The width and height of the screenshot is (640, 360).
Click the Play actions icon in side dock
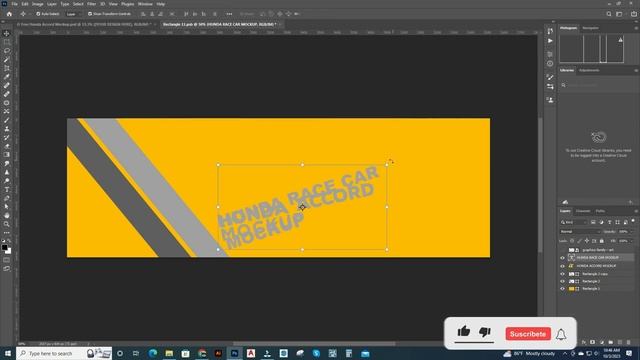[x=550, y=41]
